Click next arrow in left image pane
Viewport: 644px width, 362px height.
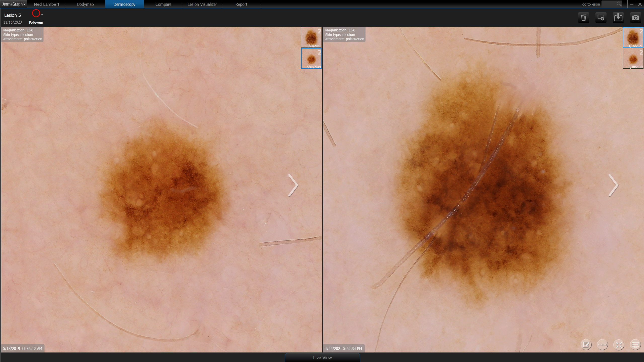pos(293,185)
